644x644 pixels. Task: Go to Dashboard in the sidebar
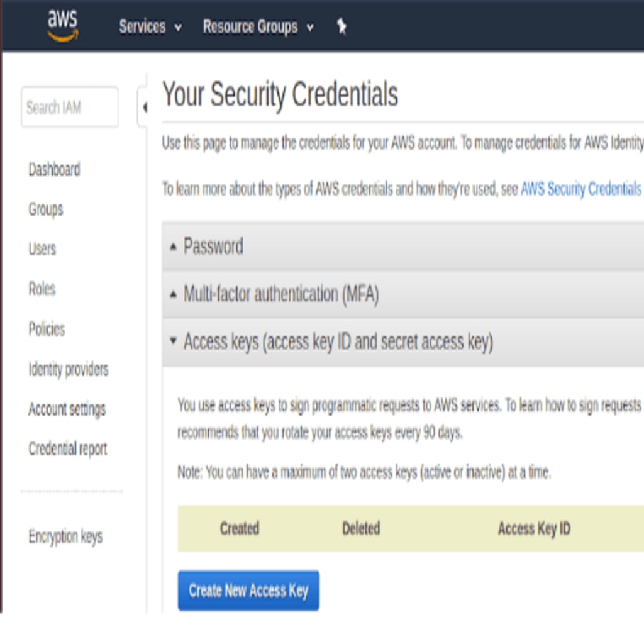click(x=54, y=169)
